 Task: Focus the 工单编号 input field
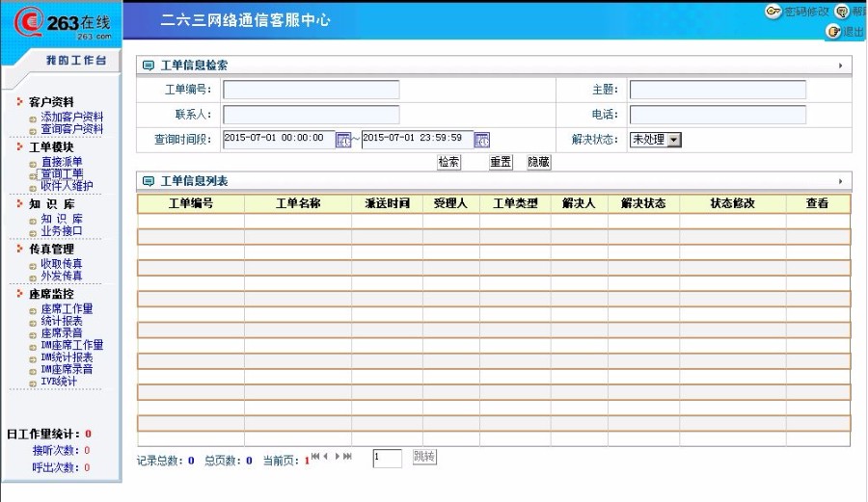312,91
